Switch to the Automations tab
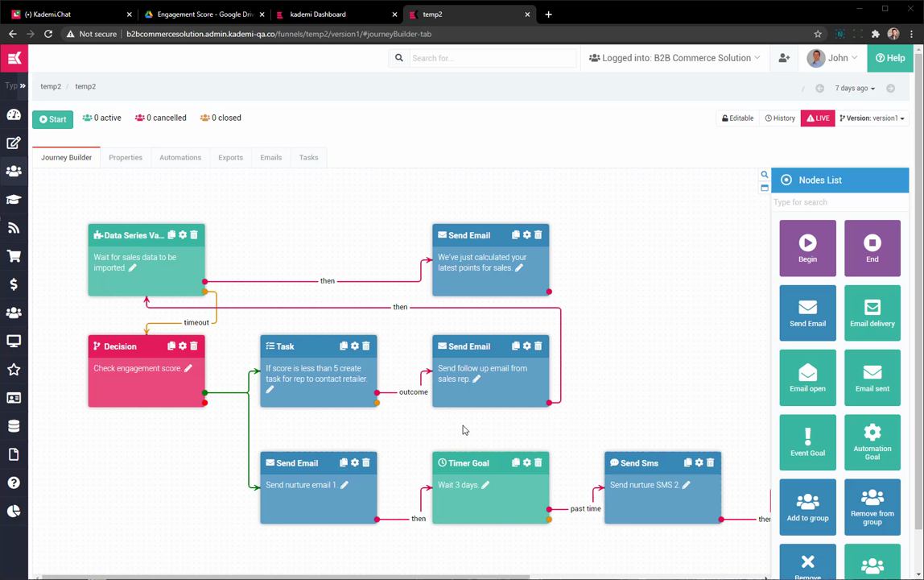The image size is (924, 580). (180, 158)
